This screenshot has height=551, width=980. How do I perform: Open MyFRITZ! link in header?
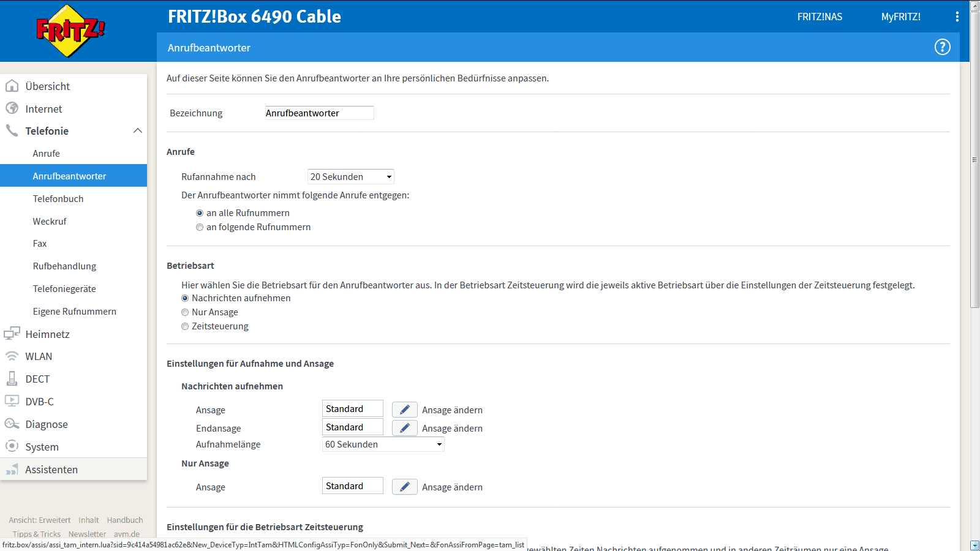point(901,17)
